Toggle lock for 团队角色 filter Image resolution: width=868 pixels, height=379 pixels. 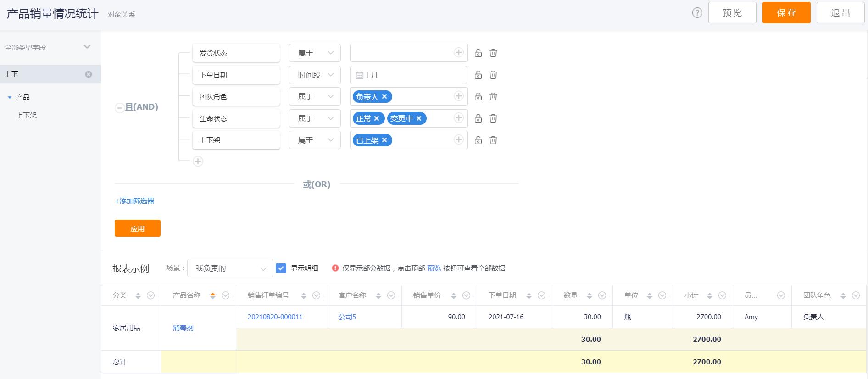(x=478, y=96)
